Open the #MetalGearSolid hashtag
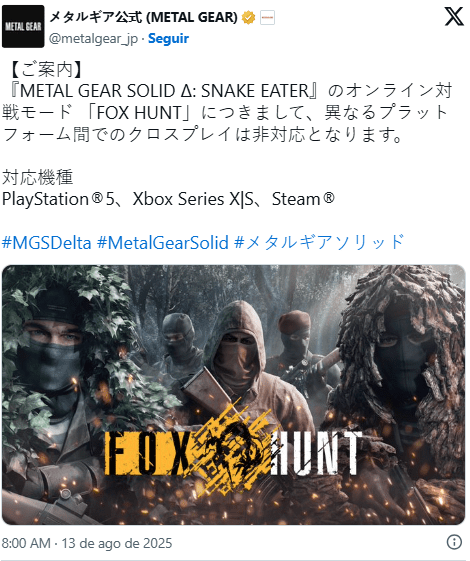 pos(162,242)
